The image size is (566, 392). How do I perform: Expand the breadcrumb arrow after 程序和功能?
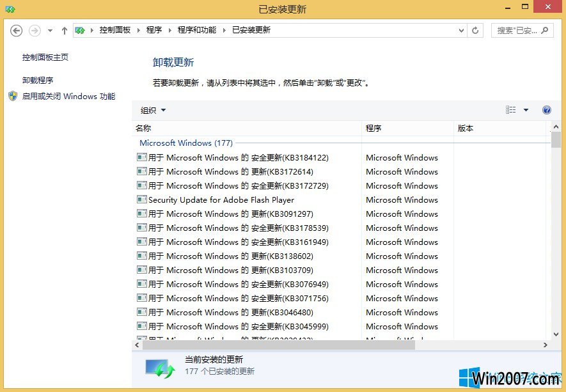tap(224, 30)
